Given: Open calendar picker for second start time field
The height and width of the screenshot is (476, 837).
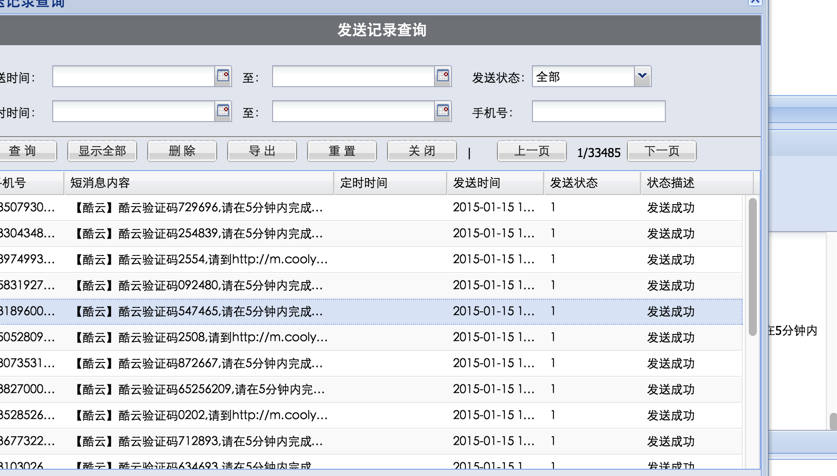Looking at the screenshot, I should (x=223, y=111).
